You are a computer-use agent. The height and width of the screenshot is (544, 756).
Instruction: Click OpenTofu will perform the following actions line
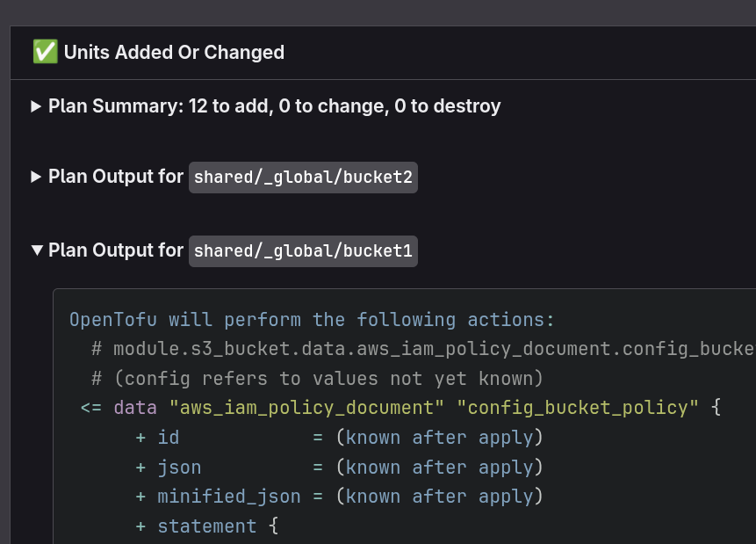pos(312,320)
